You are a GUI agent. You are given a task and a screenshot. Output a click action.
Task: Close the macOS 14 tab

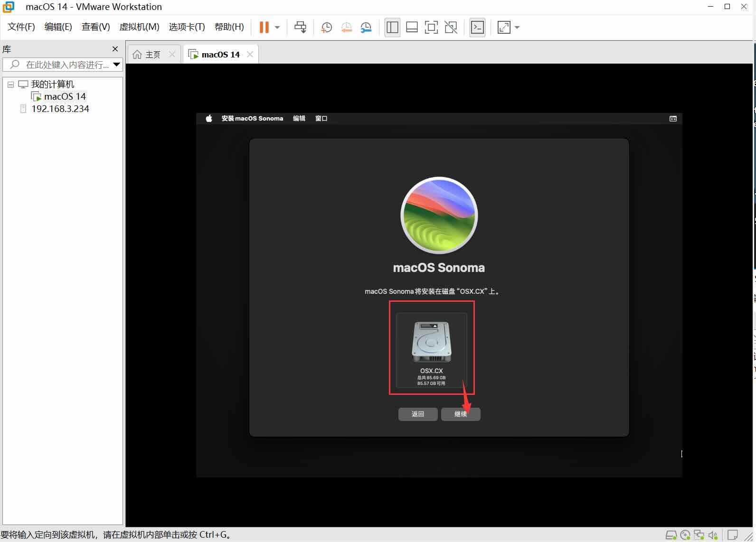(x=250, y=55)
